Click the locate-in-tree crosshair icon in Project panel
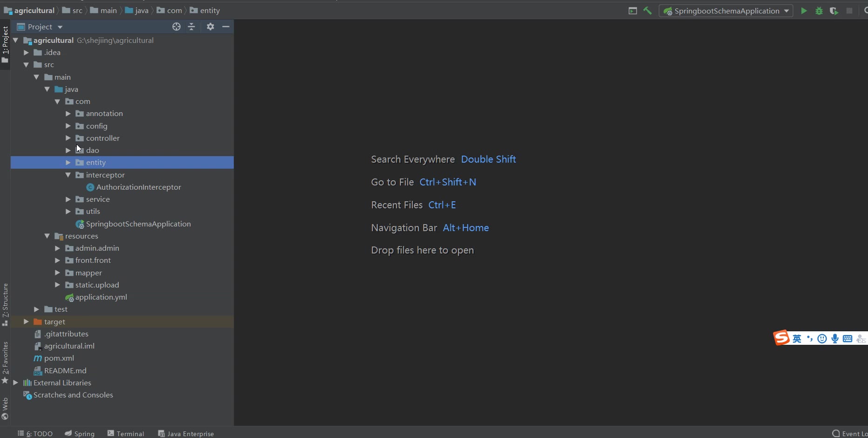 176,27
